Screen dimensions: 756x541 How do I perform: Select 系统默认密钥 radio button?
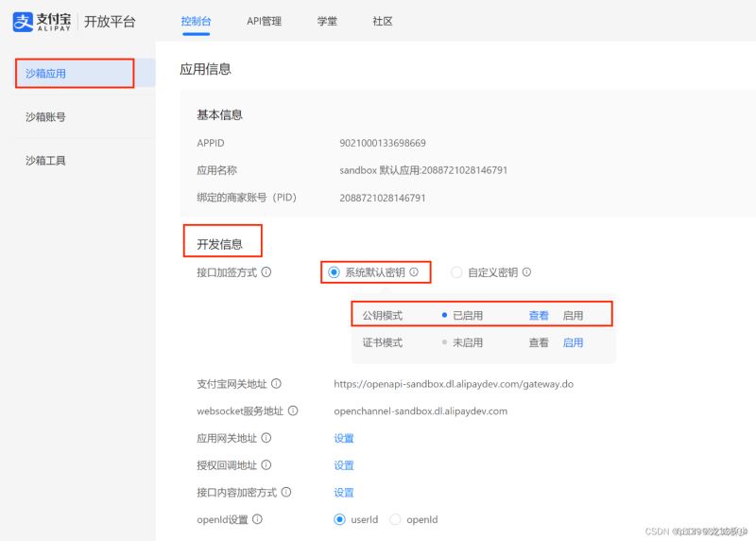tap(334, 272)
